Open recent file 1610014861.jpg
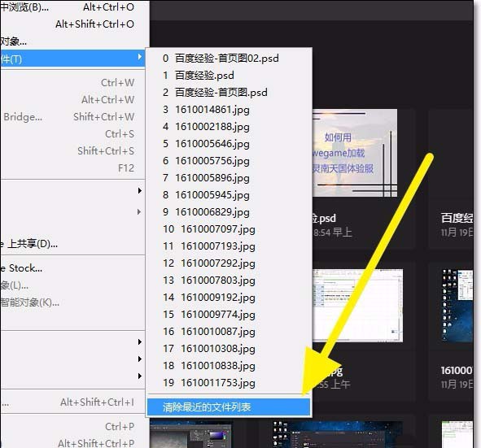 point(229,110)
